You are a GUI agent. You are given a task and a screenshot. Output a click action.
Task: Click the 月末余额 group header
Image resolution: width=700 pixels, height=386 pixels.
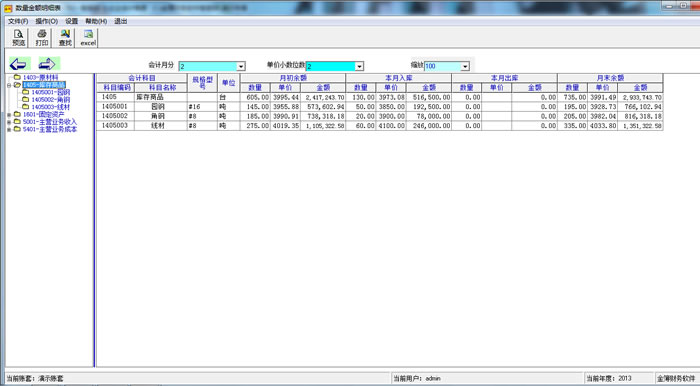pyautogui.click(x=610, y=78)
